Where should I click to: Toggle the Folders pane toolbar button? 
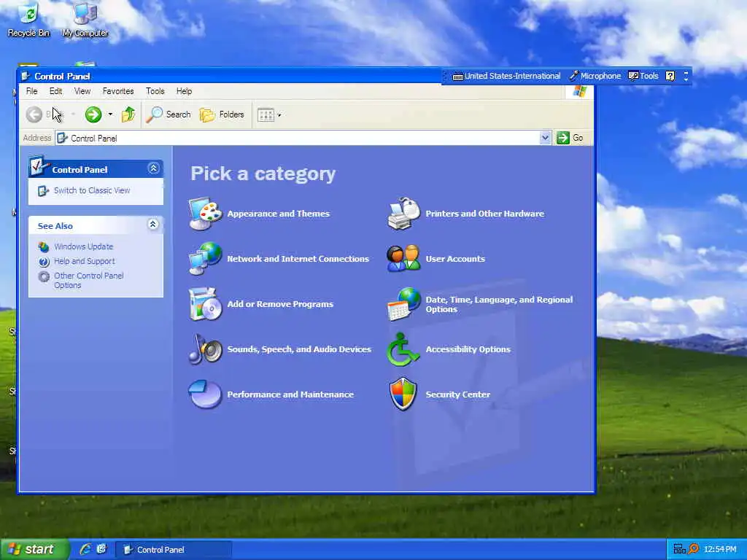point(222,114)
